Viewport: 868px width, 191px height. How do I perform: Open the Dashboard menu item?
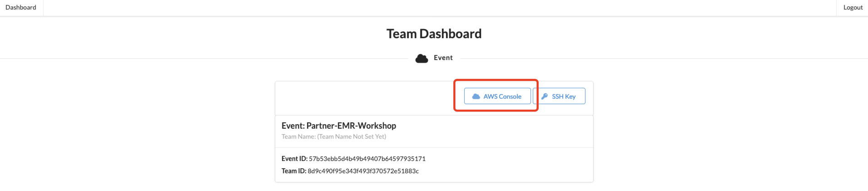coord(21,7)
